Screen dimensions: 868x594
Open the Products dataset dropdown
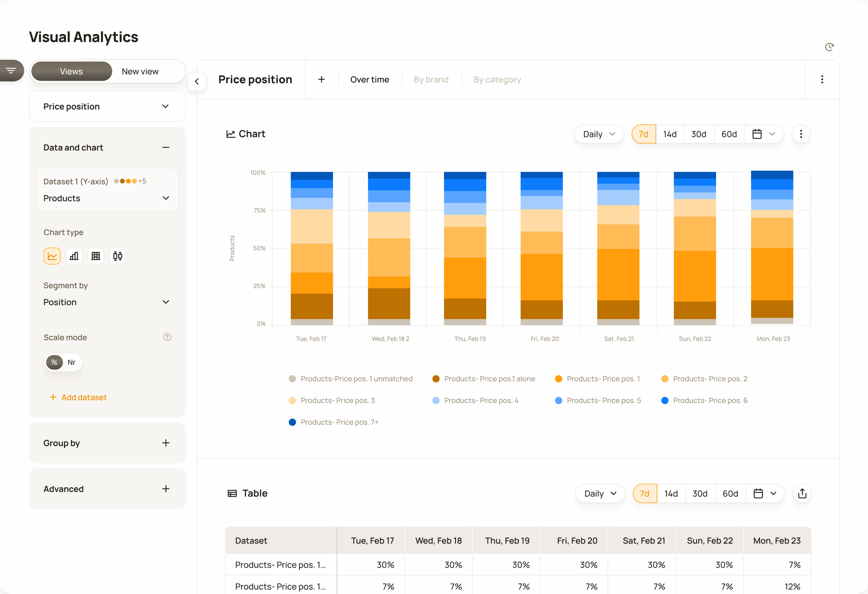(107, 198)
